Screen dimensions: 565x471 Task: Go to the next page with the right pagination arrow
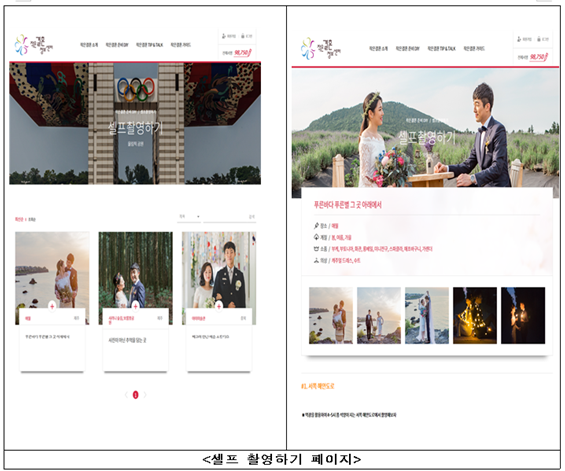[x=145, y=395]
